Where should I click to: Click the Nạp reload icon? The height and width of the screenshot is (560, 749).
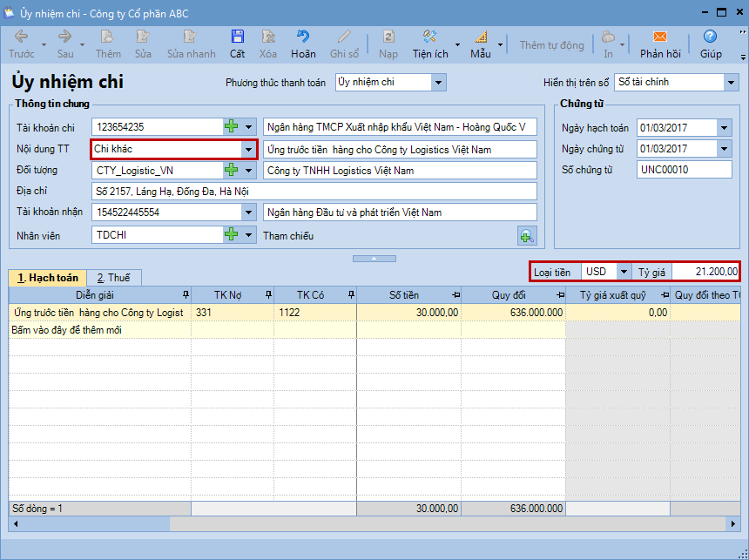(x=388, y=44)
